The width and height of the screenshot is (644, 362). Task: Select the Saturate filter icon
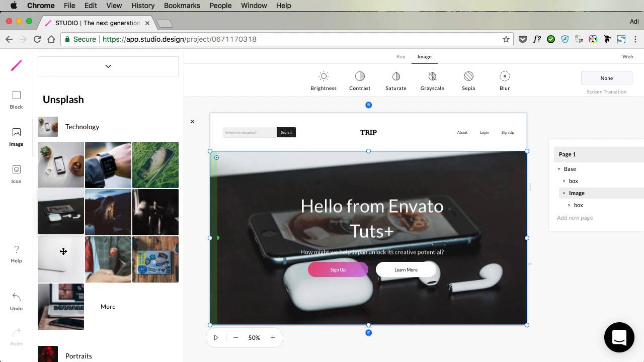tap(396, 76)
